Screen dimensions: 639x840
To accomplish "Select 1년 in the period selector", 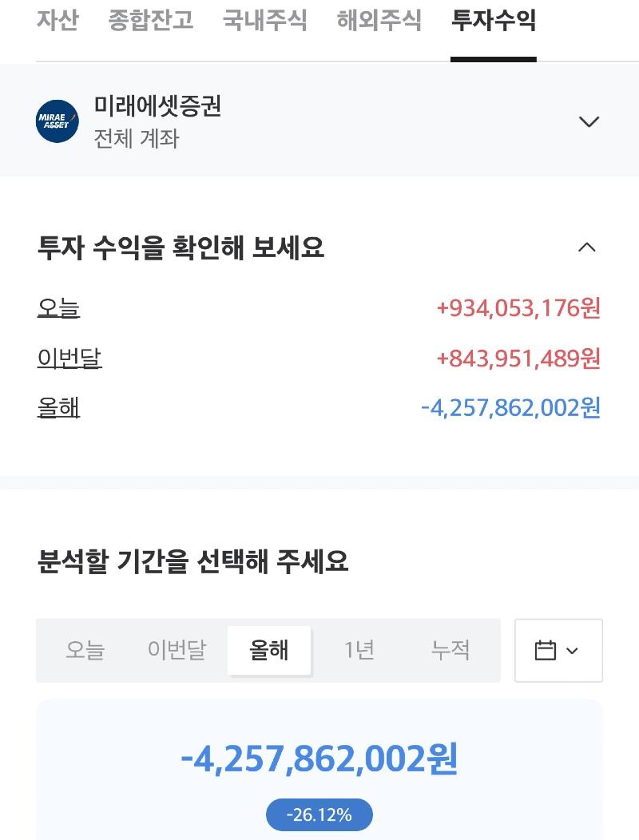I will tap(359, 650).
